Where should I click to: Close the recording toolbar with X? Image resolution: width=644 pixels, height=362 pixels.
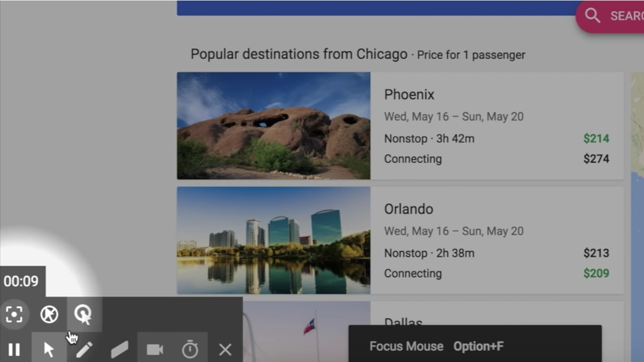coord(225,349)
